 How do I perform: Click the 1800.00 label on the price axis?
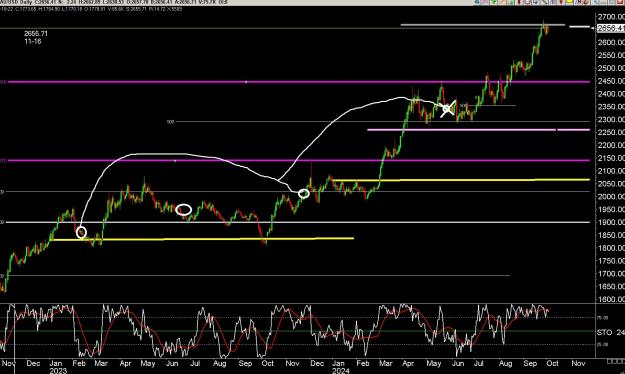611,248
